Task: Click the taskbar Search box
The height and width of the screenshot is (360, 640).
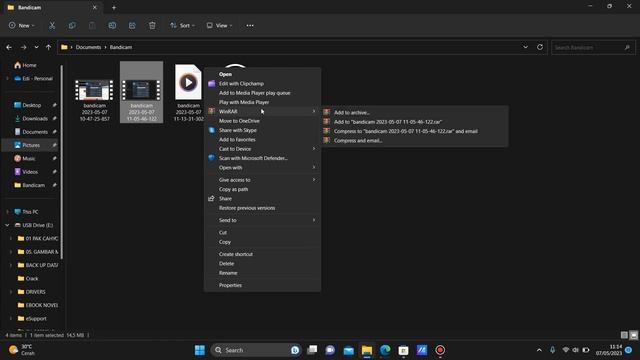Action: 256,350
